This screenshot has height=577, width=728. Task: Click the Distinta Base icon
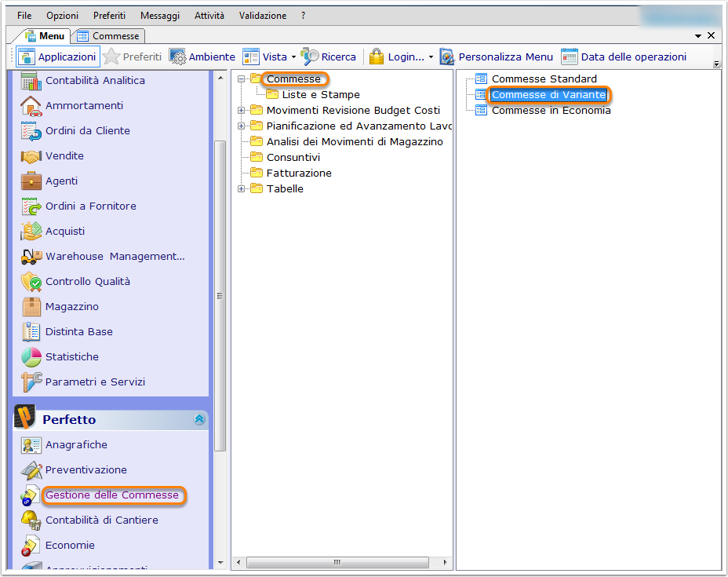[x=31, y=332]
